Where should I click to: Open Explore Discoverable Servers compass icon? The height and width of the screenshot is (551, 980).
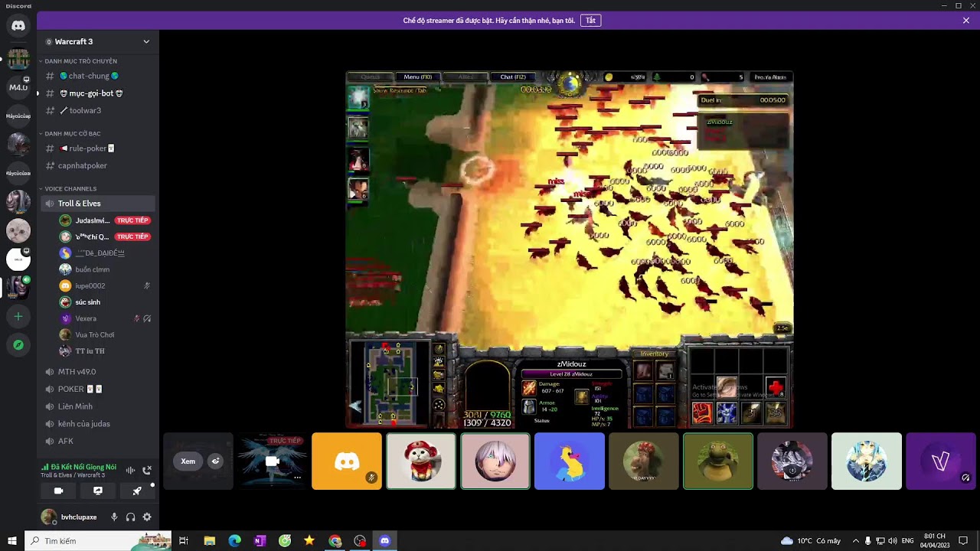(x=18, y=345)
